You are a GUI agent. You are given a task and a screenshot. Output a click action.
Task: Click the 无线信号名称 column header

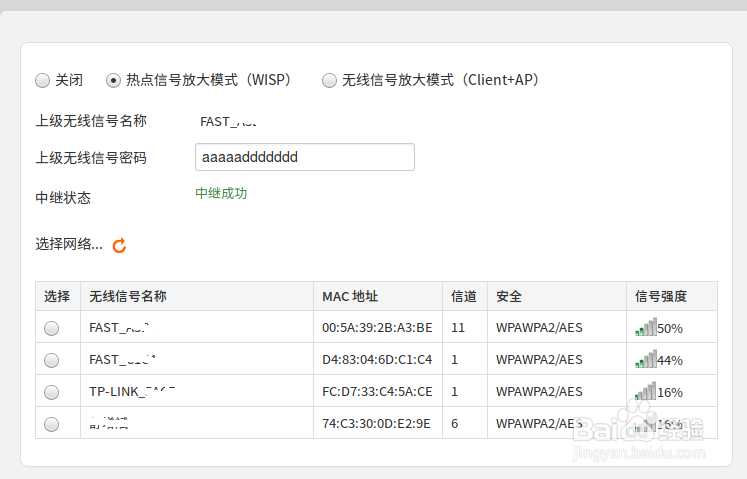[x=128, y=296]
